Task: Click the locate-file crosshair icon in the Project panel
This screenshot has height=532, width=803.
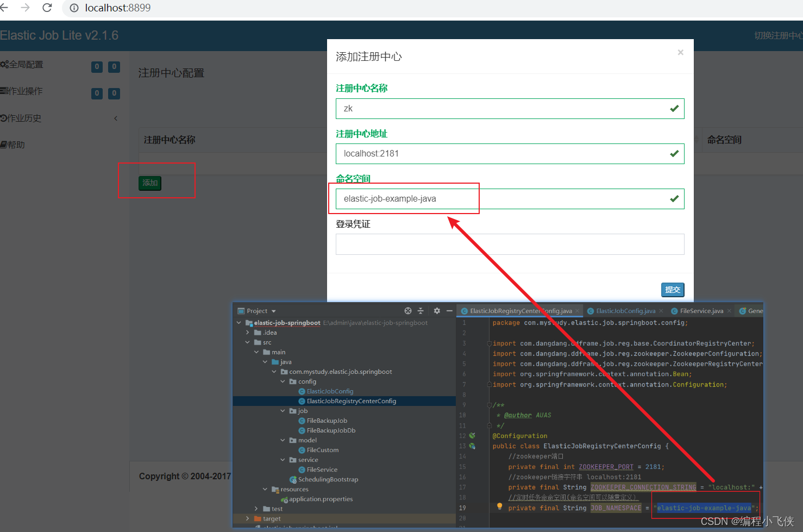Action: click(x=408, y=311)
